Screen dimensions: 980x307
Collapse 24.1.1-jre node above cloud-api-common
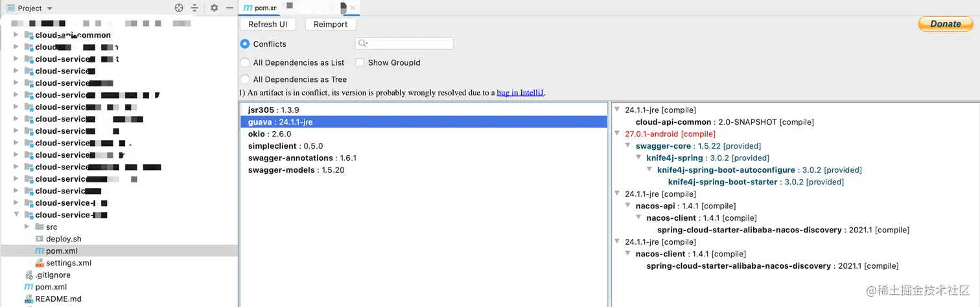[x=617, y=110]
